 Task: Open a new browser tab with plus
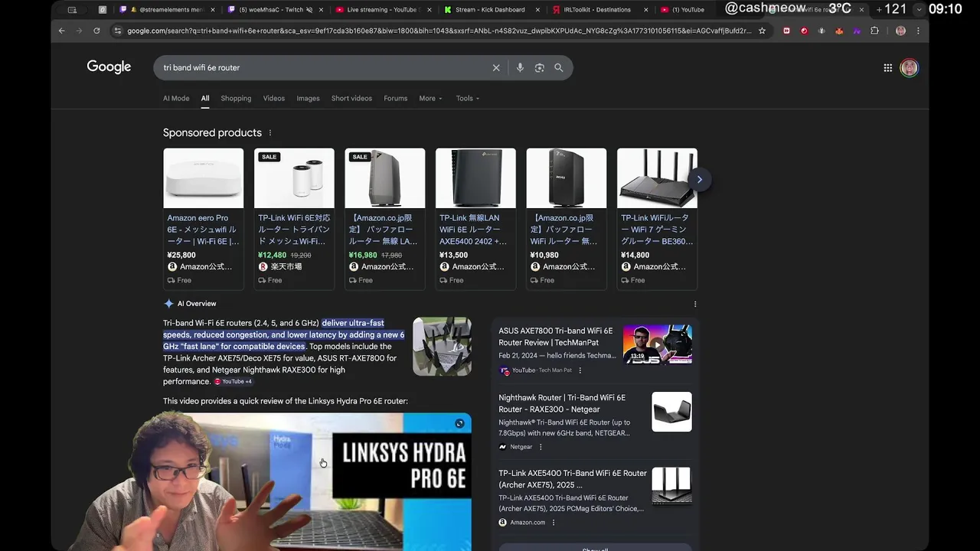879,9
